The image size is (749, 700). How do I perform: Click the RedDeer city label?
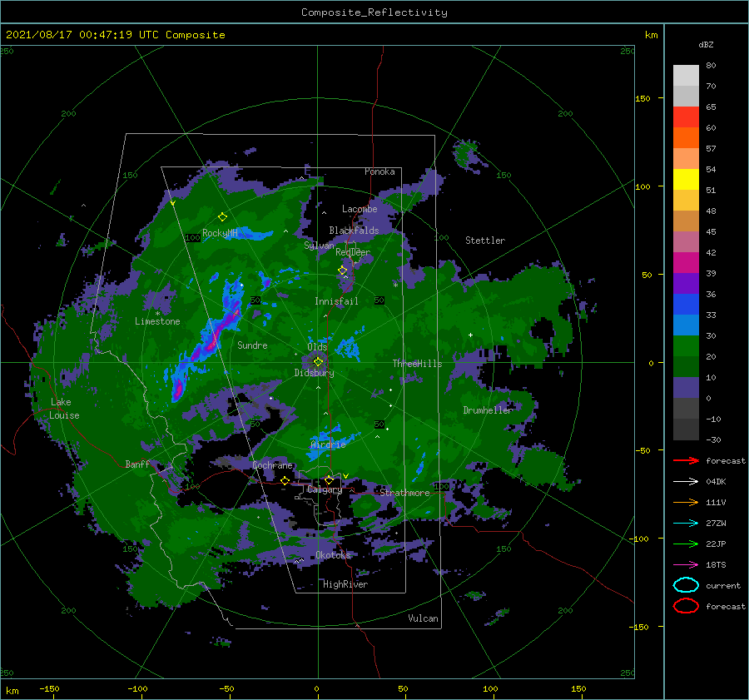[x=353, y=252]
